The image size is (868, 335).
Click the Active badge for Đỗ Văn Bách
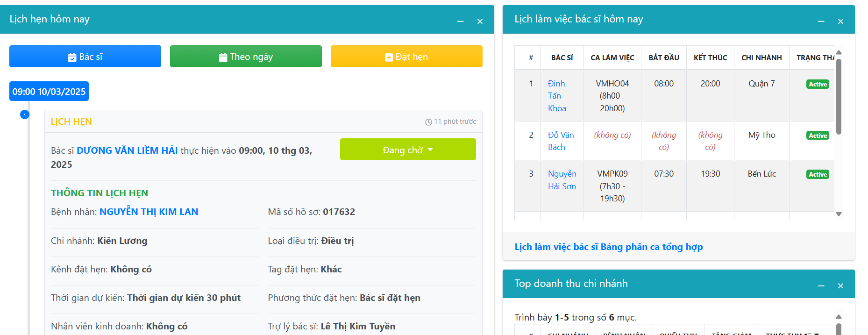coord(818,135)
